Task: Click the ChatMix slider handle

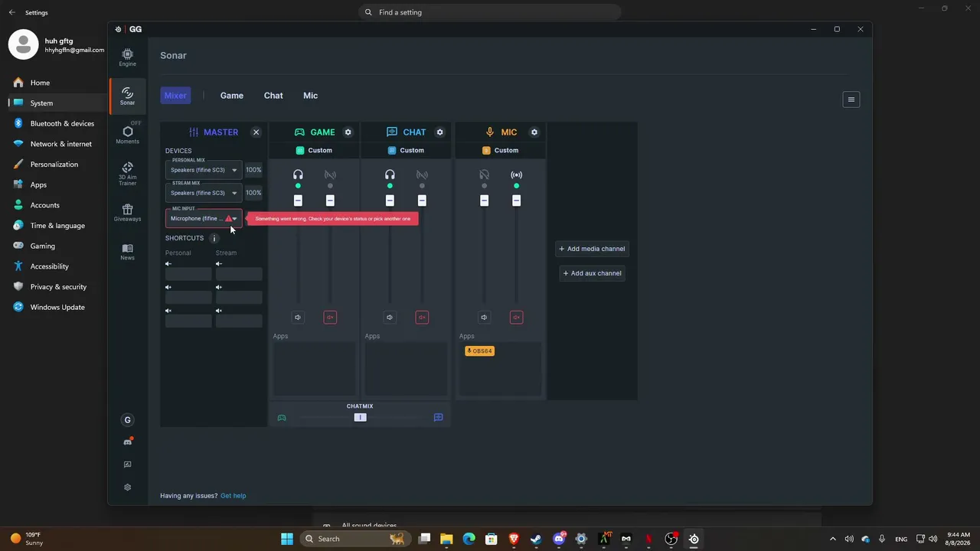Action: [360, 417]
